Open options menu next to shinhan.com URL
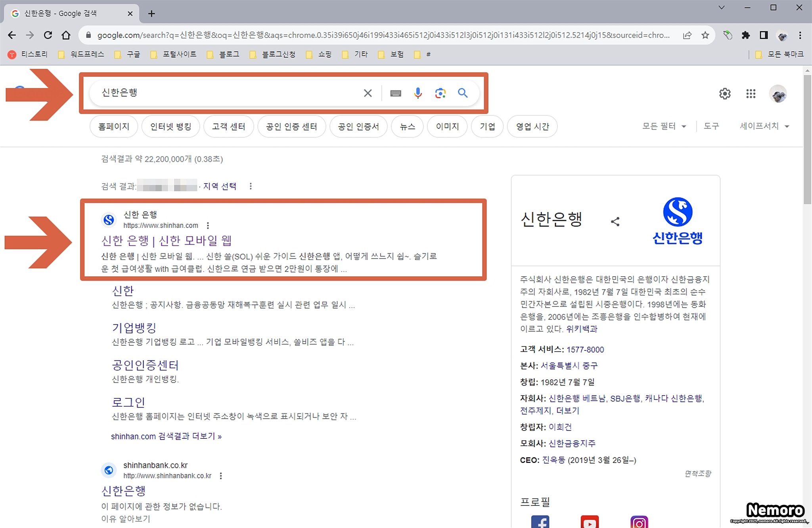 208,226
